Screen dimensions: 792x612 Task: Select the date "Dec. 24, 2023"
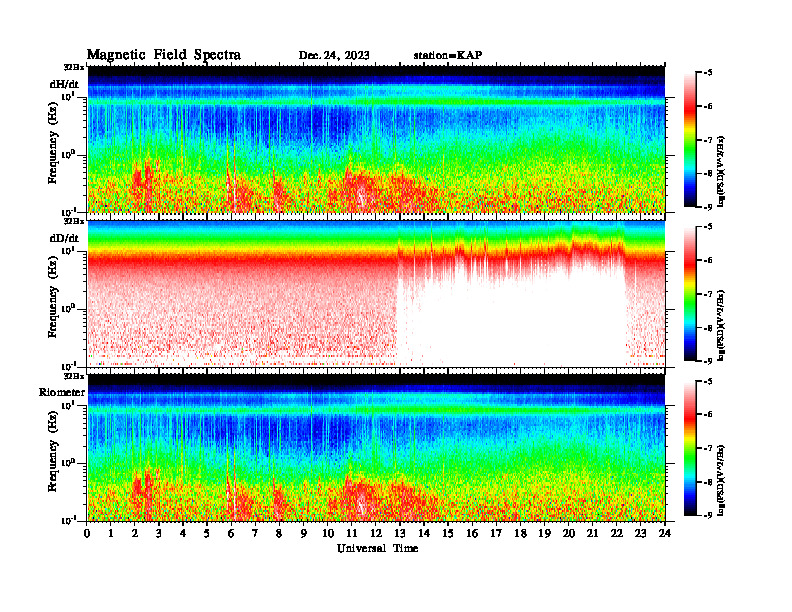[x=334, y=55]
